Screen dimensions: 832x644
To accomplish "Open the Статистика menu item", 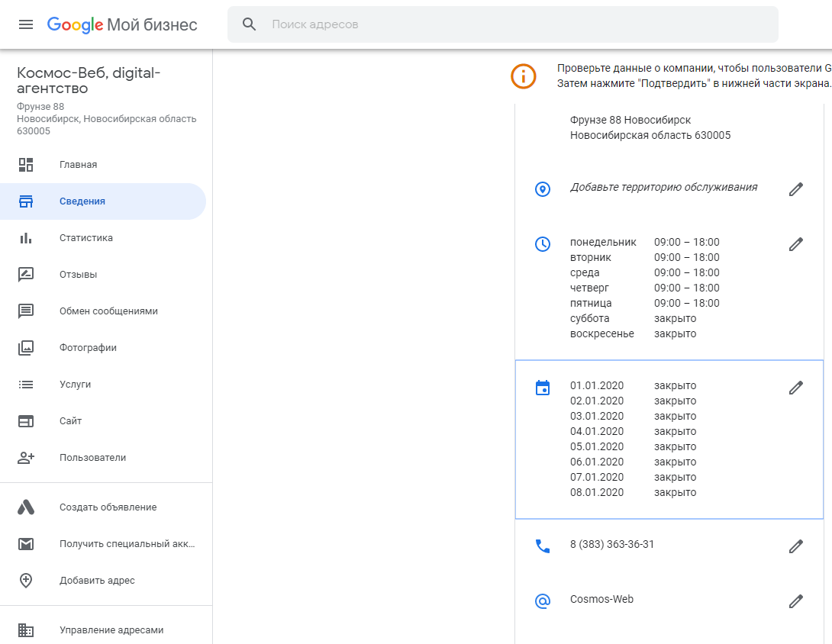I will coord(103,237).
